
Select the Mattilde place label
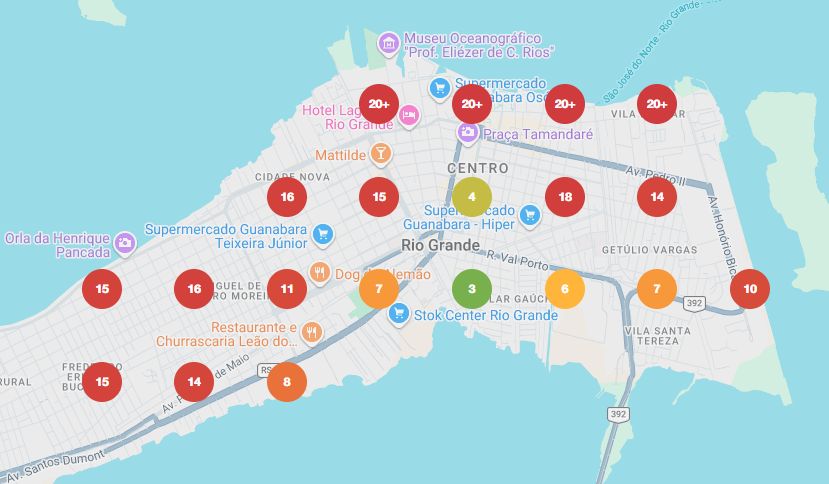point(340,155)
